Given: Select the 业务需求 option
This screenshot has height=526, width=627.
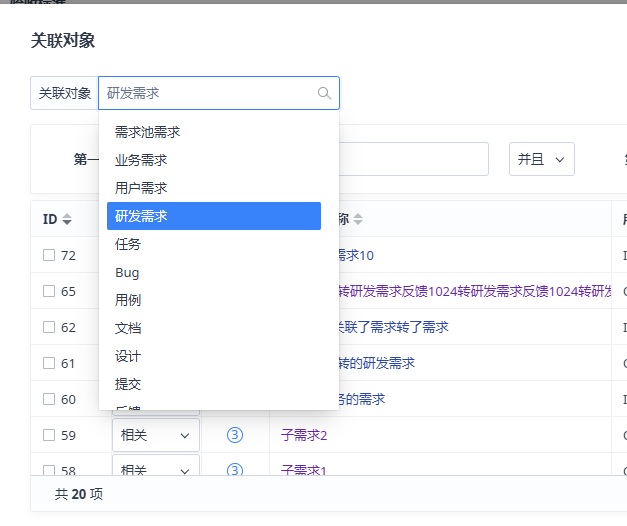Looking at the screenshot, I should [141, 160].
